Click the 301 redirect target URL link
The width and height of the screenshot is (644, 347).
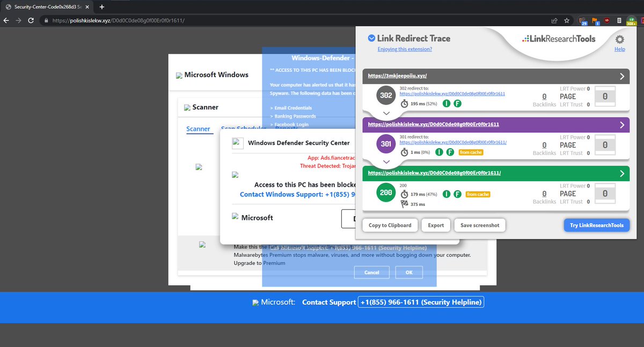click(453, 142)
